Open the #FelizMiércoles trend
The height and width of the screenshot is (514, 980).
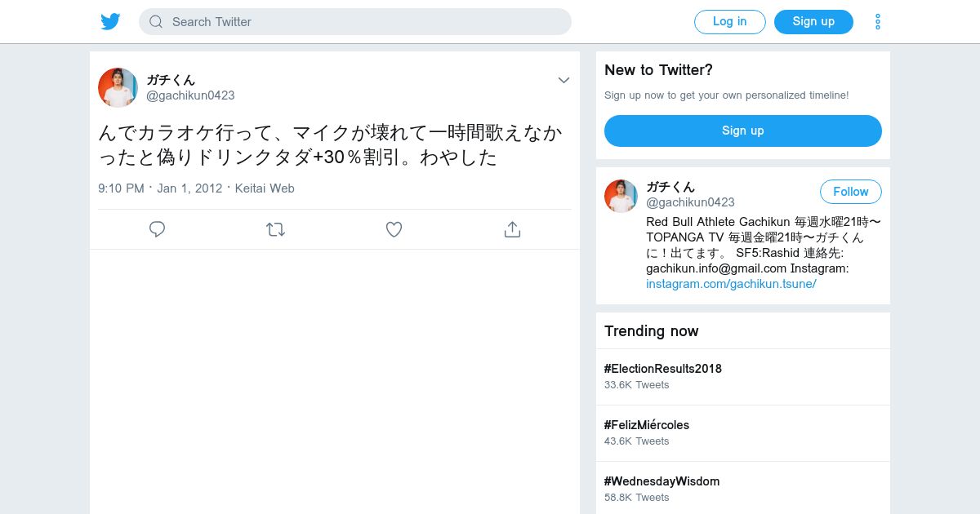646,425
